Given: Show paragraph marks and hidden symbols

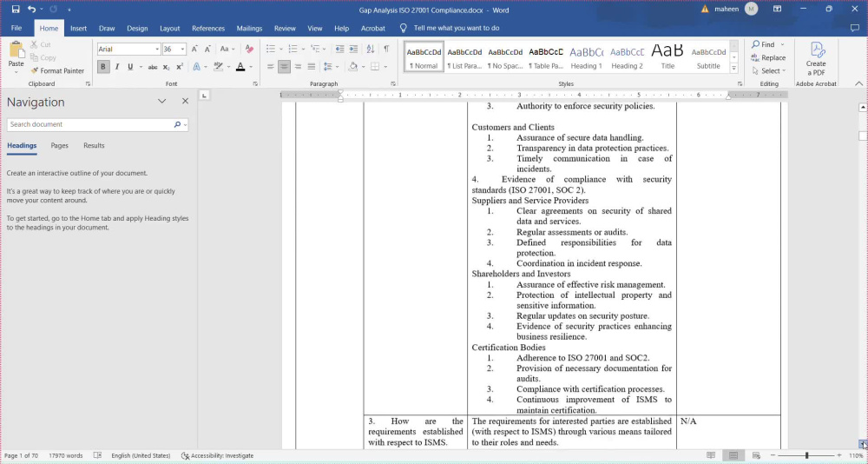Looking at the screenshot, I should 386,50.
